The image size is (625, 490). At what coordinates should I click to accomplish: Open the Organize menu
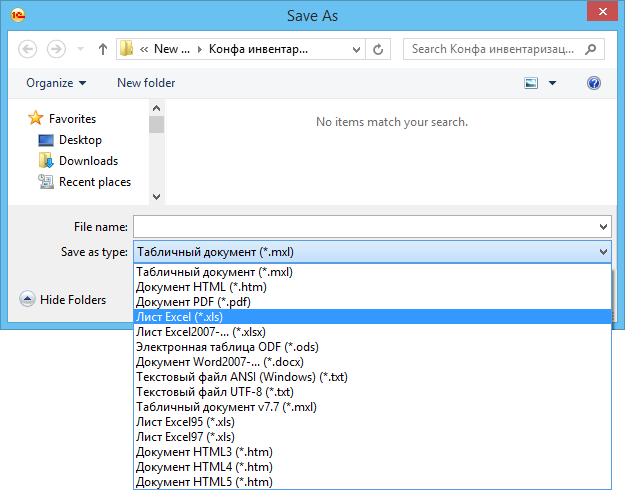coord(56,83)
